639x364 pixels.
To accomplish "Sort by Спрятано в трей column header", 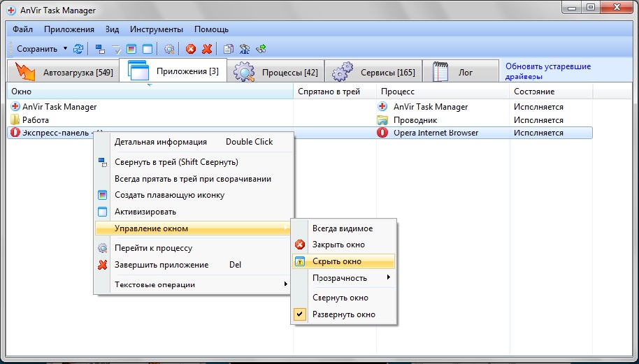I will (x=335, y=92).
